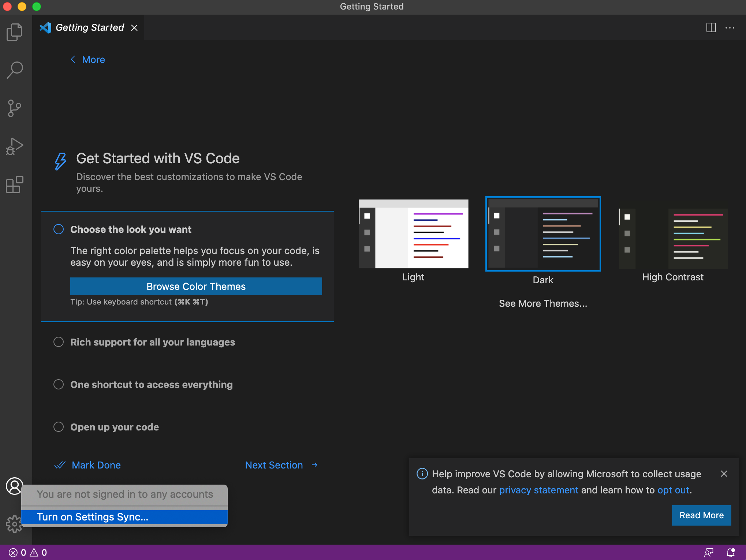746x560 pixels.
Task: Mark 'Open up your code' step circle
Action: (59, 427)
